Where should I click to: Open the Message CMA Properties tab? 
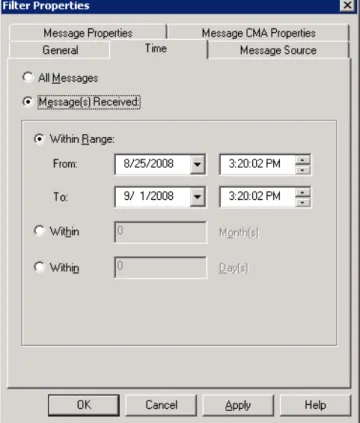[x=258, y=33]
